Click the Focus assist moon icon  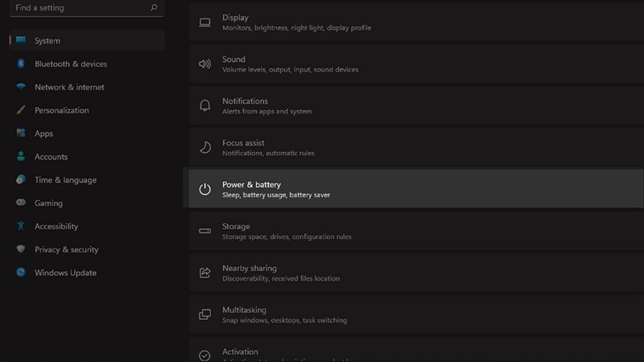tap(205, 147)
